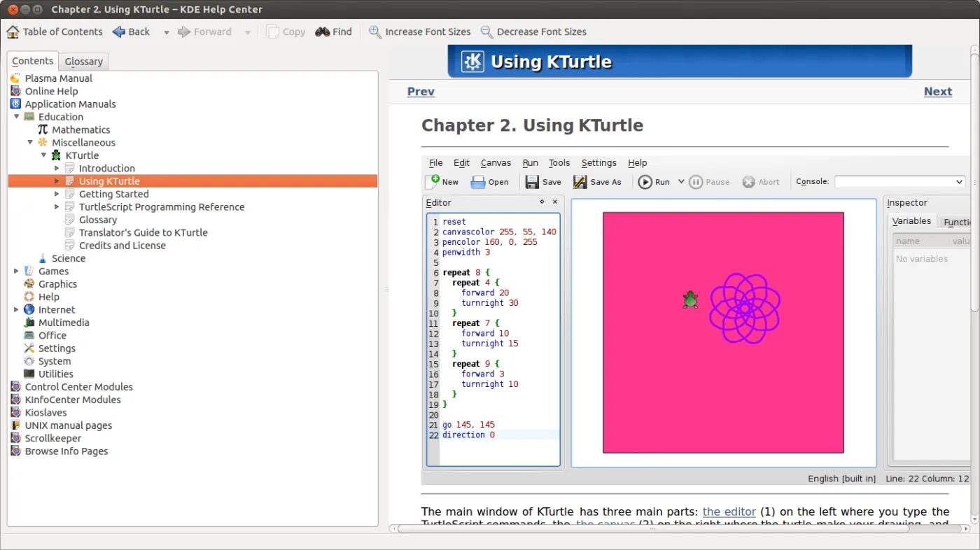Expand the Internet tree node
980x550 pixels.
(17, 309)
